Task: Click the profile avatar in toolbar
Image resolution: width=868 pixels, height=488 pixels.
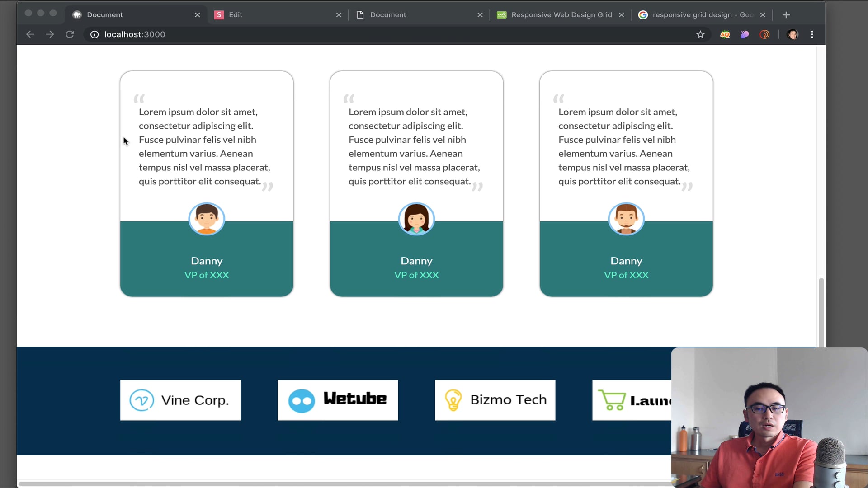Action: coord(793,34)
